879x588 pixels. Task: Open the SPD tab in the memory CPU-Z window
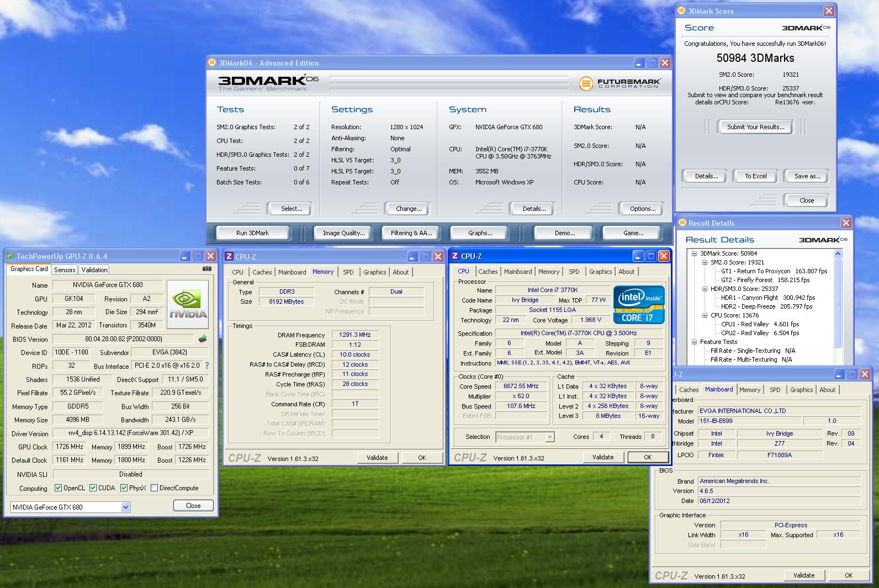click(x=348, y=272)
